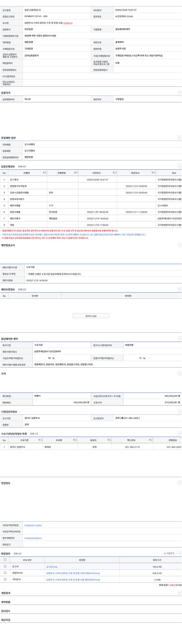182x644 pixels.
Task: Expand the 개찰결과 section
Action: point(179,593)
